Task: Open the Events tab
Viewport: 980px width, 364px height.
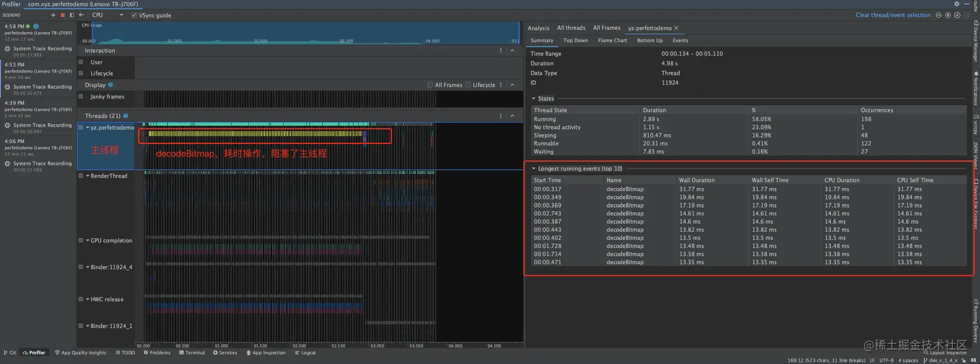Action: coord(681,40)
